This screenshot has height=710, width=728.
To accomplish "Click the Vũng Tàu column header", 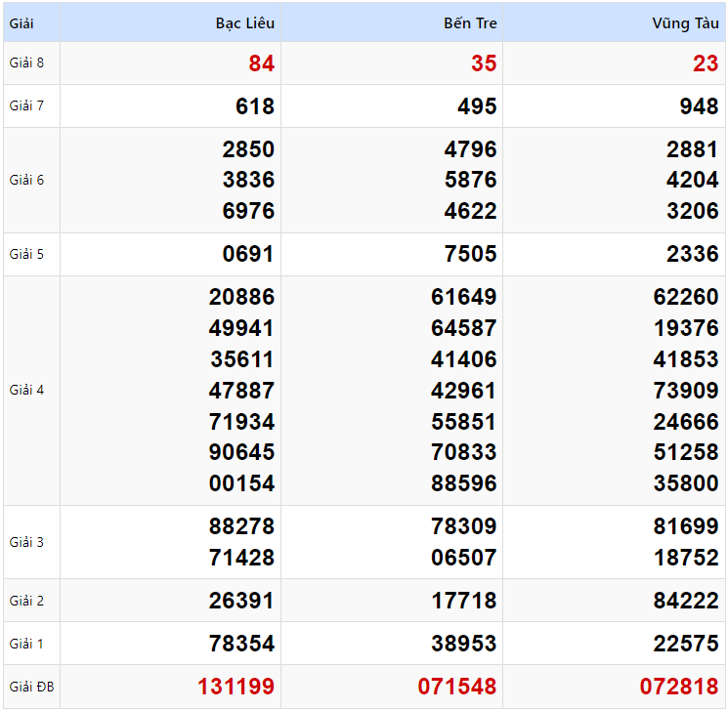I will pos(686,23).
